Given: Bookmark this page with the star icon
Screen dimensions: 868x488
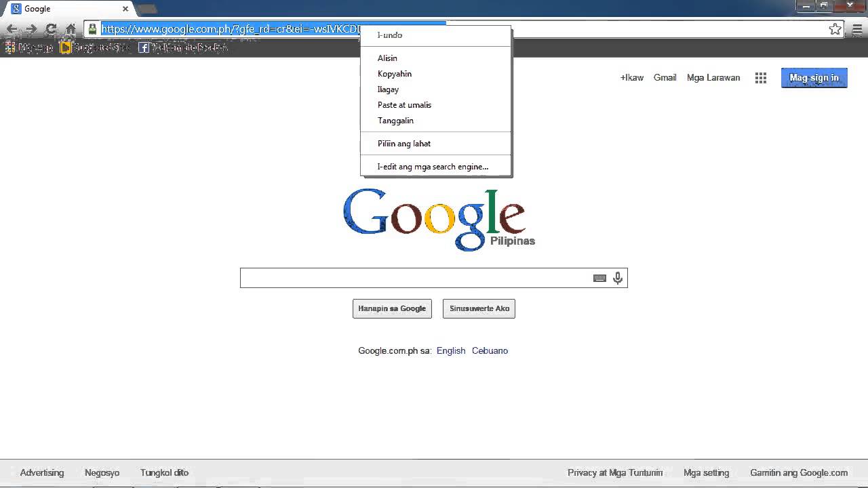Looking at the screenshot, I should [835, 28].
